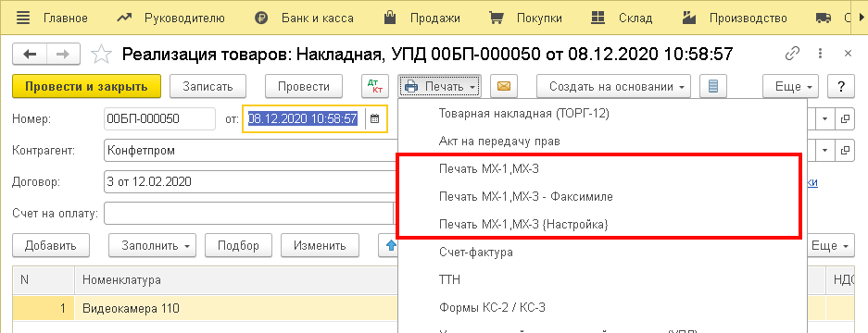Click the Провести button

coord(304,86)
